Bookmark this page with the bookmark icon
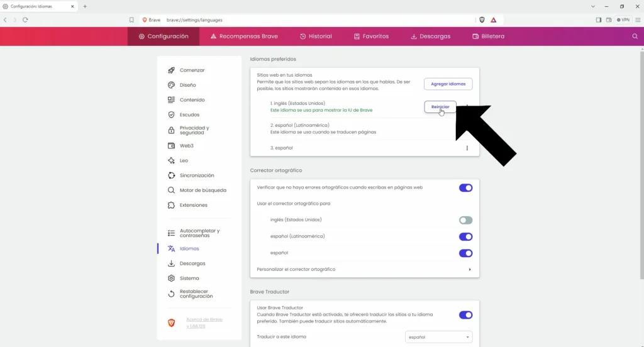644x347 pixels. [131, 19]
